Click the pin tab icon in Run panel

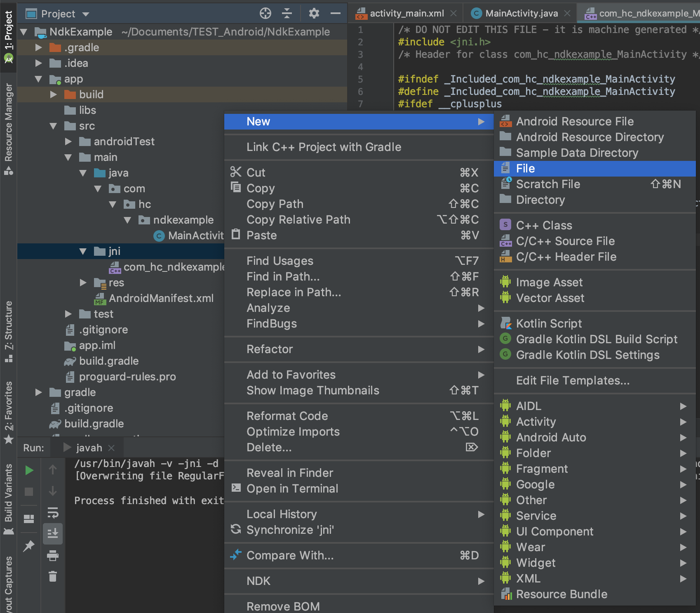[29, 546]
